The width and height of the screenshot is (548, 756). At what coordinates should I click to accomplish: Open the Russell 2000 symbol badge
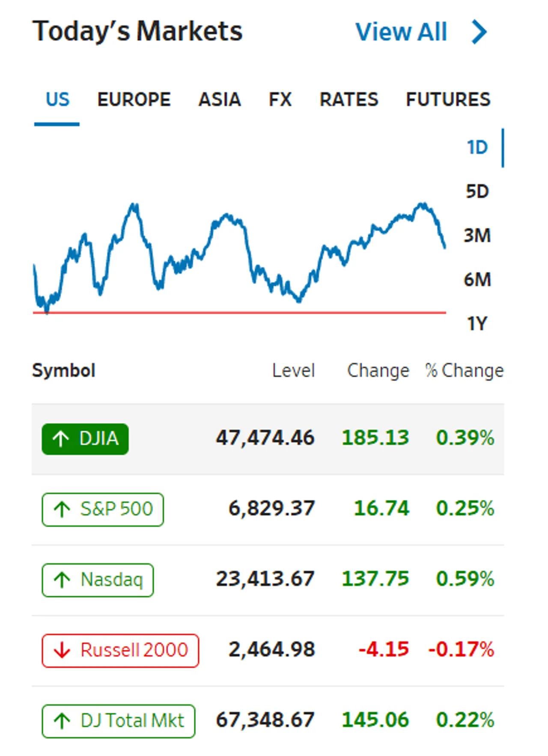(x=120, y=650)
